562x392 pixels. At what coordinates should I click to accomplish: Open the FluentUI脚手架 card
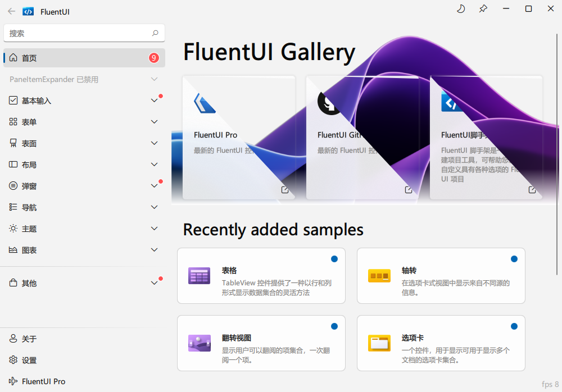click(x=486, y=138)
